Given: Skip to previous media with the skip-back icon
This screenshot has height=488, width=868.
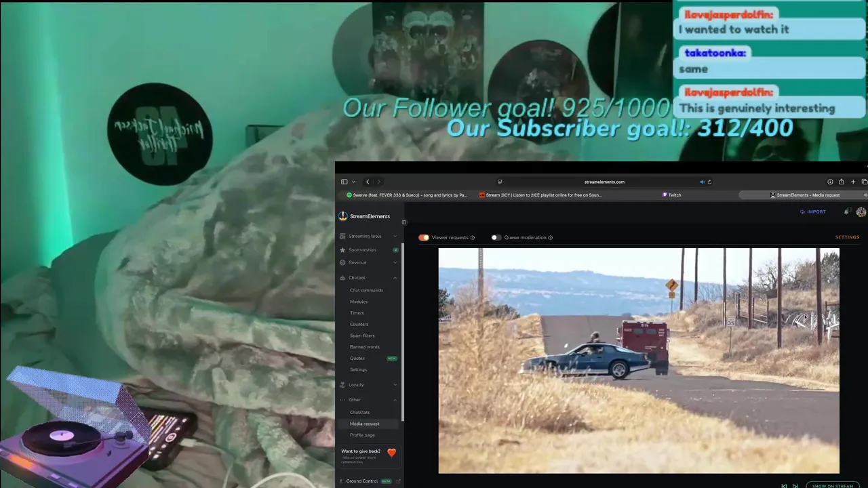Looking at the screenshot, I should (x=785, y=486).
